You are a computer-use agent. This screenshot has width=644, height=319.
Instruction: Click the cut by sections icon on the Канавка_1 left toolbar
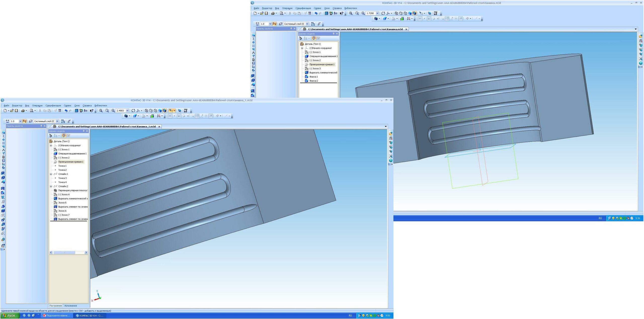pos(3,188)
